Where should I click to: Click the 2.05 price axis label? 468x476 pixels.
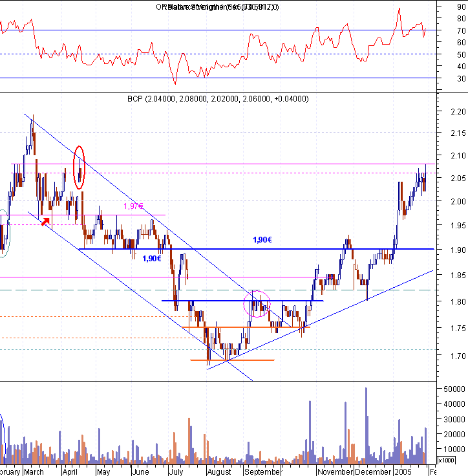[x=458, y=178]
